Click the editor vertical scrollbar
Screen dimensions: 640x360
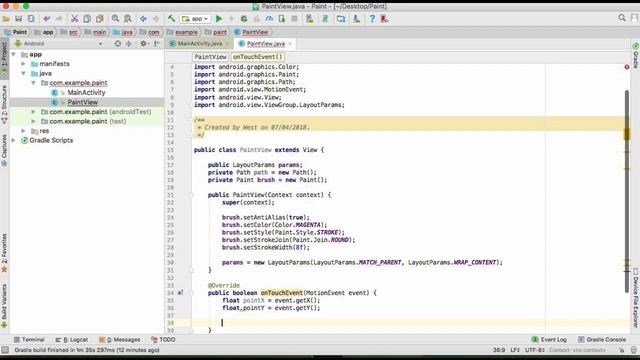[x=627, y=192]
